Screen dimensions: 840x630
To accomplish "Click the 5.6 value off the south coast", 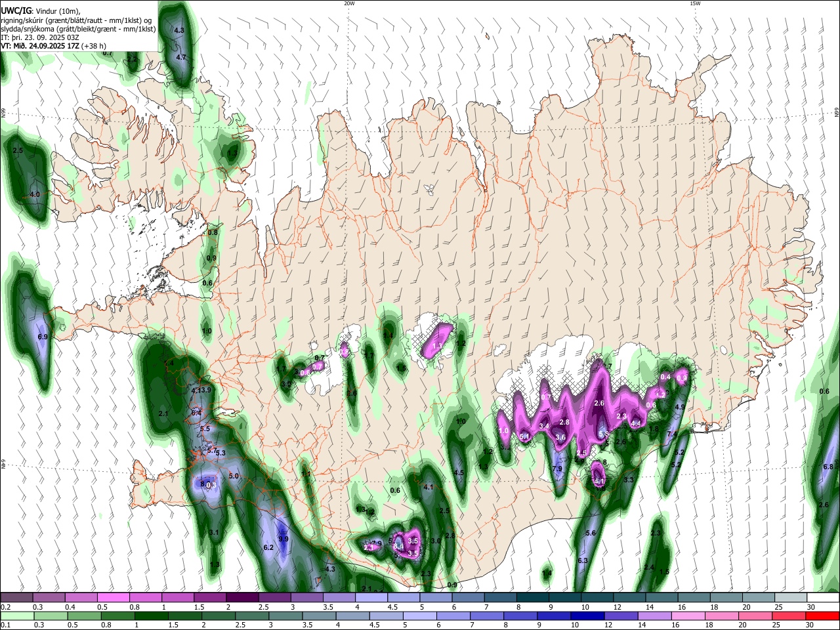I will tap(590, 533).
